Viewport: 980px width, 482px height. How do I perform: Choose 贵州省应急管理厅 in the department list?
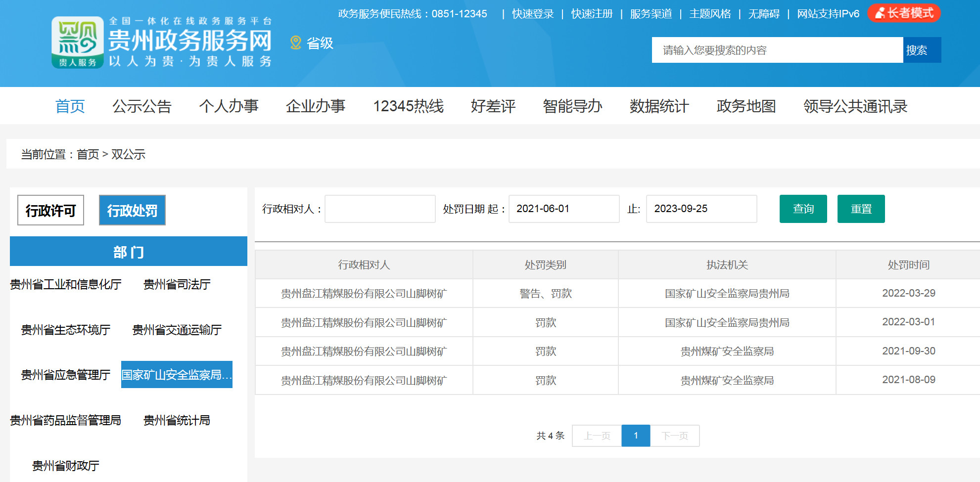point(65,375)
